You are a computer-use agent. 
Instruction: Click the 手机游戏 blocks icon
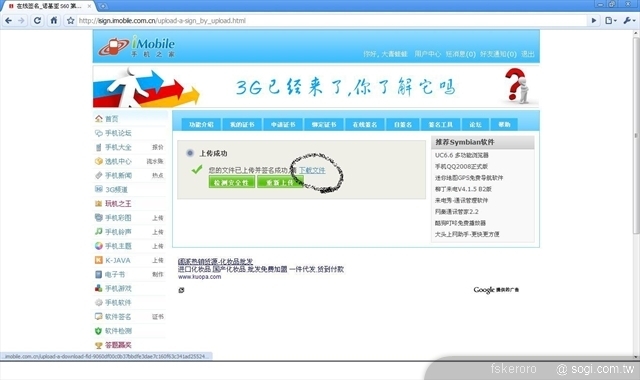click(x=99, y=288)
